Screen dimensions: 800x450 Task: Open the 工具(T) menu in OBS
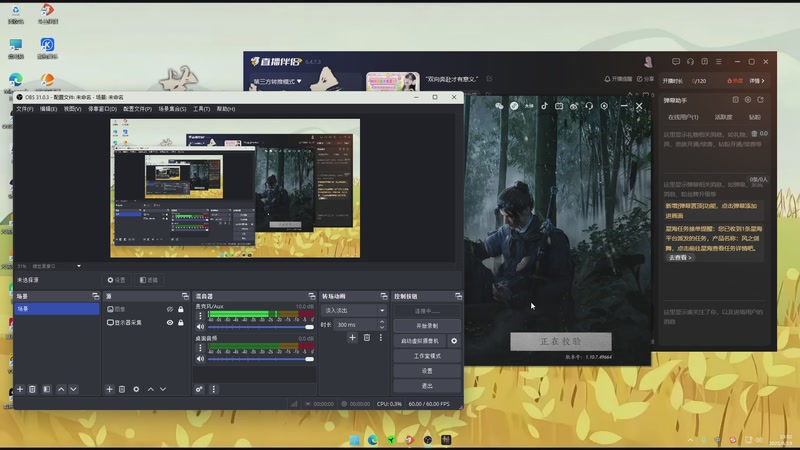coord(201,109)
